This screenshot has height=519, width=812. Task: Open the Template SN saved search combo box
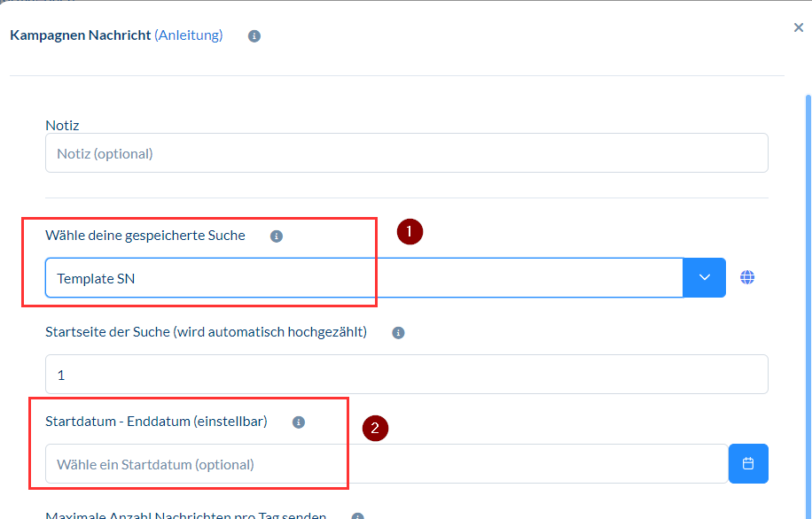pyautogui.click(x=363, y=278)
